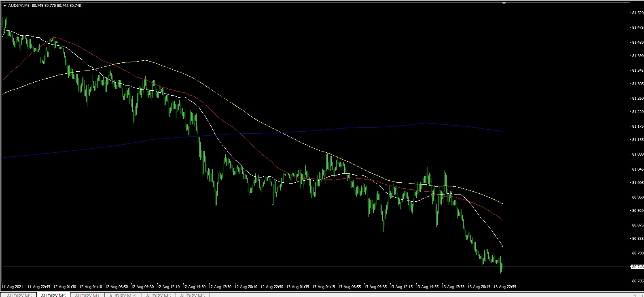644x297 pixels.
Task: Switch to the AUDJPY,M15 chart tab
Action: pos(123,295)
